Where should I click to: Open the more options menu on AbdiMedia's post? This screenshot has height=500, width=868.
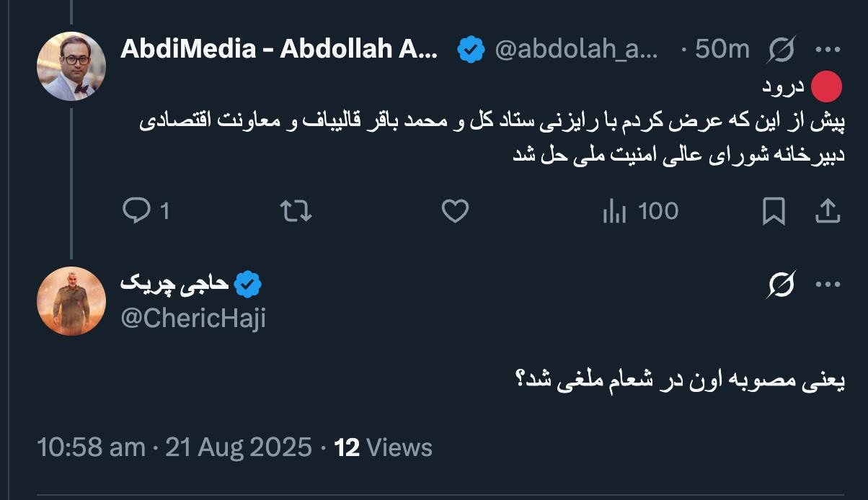(827, 50)
